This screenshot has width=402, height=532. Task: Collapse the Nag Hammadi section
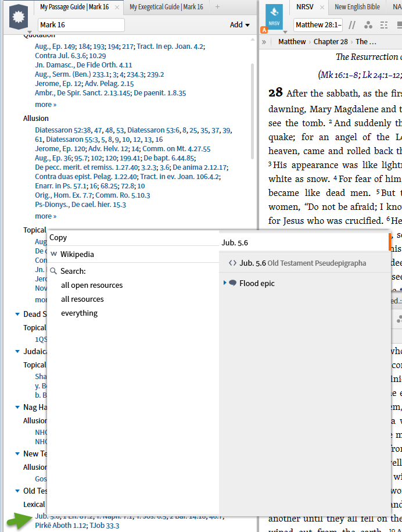coord(17,407)
